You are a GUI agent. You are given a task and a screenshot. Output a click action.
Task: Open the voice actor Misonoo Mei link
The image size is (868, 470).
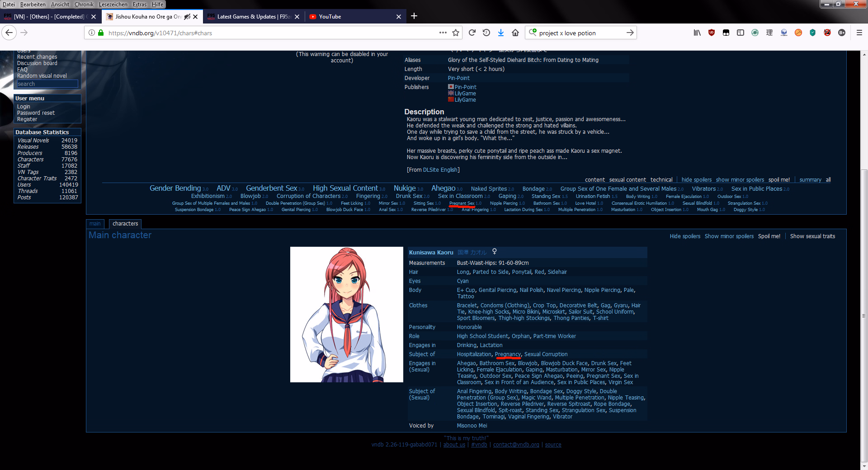(472, 426)
